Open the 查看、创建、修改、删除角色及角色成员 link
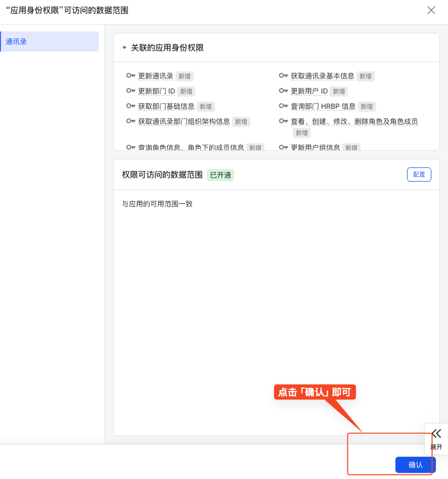The height and width of the screenshot is (479, 448). click(354, 121)
